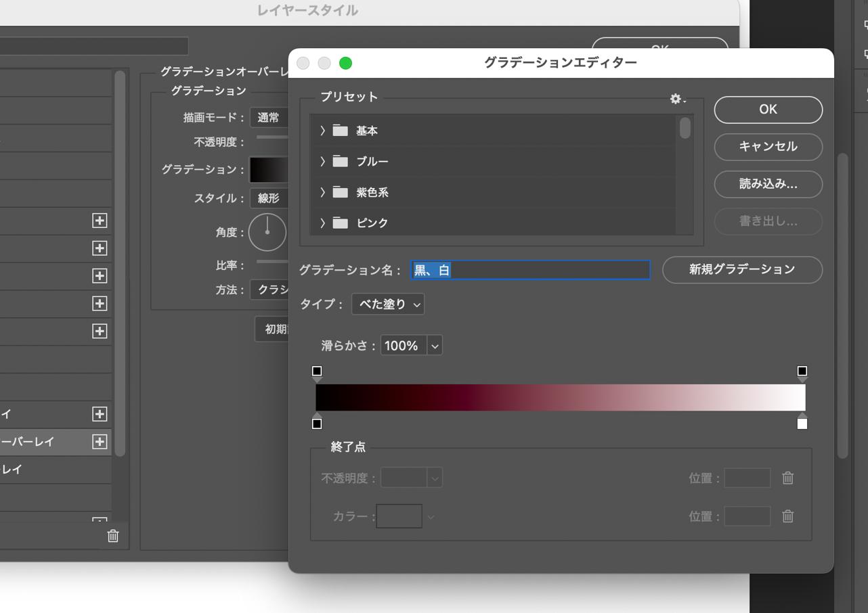This screenshot has width=868, height=613.
Task: Open the preset options gear menu
Action: tap(675, 99)
